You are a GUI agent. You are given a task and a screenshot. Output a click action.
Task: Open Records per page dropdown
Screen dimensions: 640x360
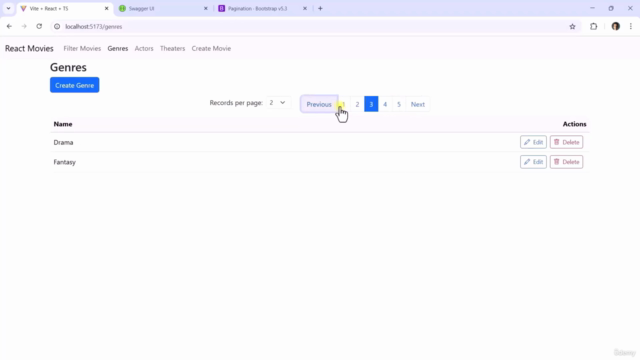(x=278, y=103)
